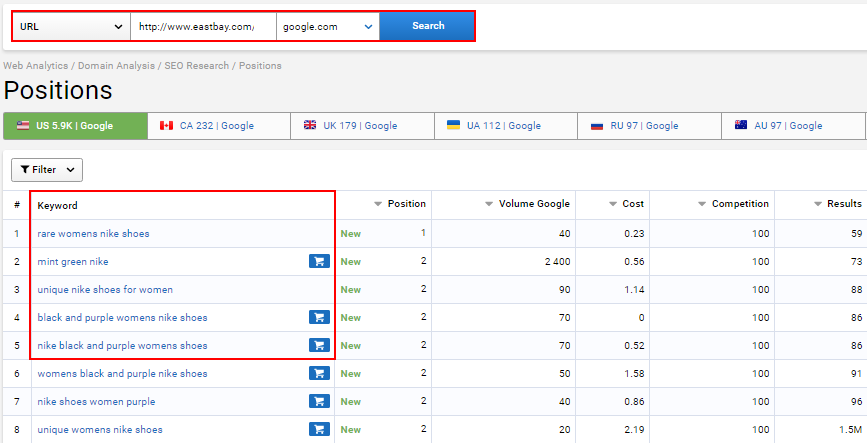Switch to UK 179 Google tab

click(x=363, y=126)
